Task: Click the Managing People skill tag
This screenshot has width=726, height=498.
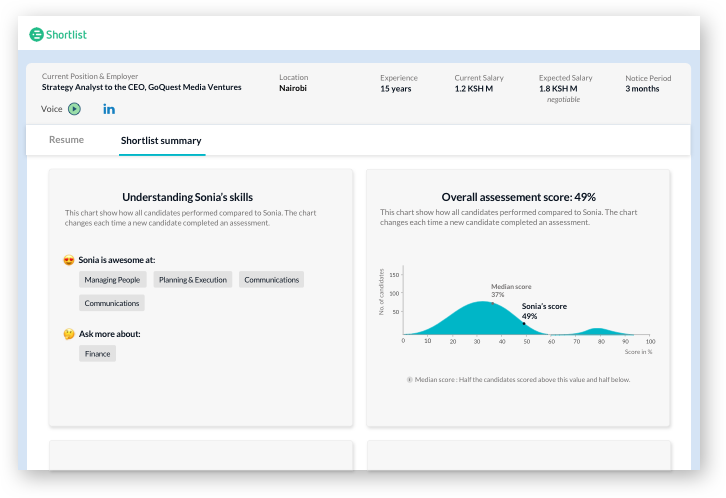Action: click(x=113, y=280)
